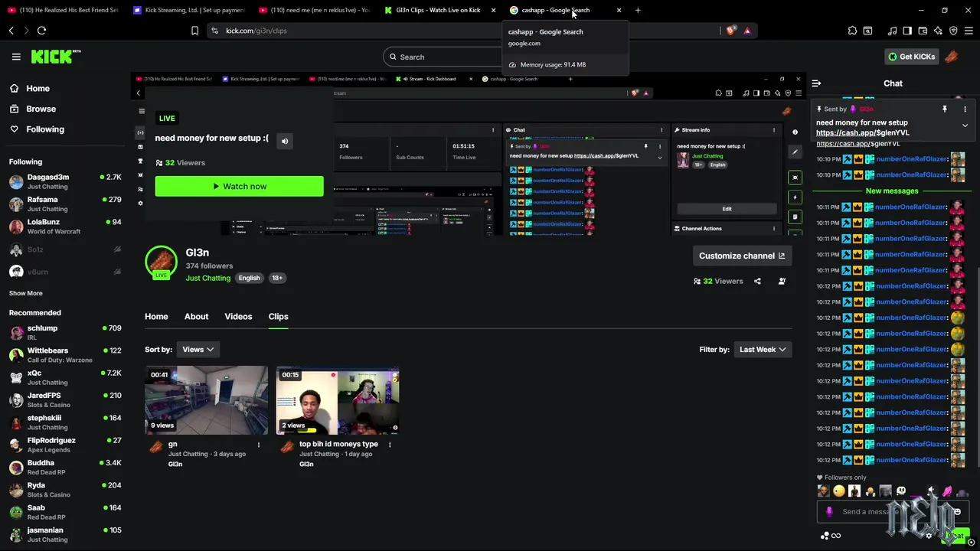The height and width of the screenshot is (551, 980).
Task: Toggle browser sidebar panel icon
Action: click(x=907, y=31)
